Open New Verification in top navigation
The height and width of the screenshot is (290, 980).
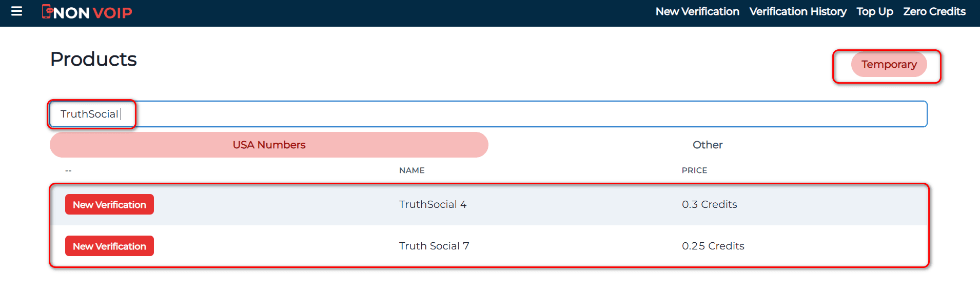tap(697, 11)
